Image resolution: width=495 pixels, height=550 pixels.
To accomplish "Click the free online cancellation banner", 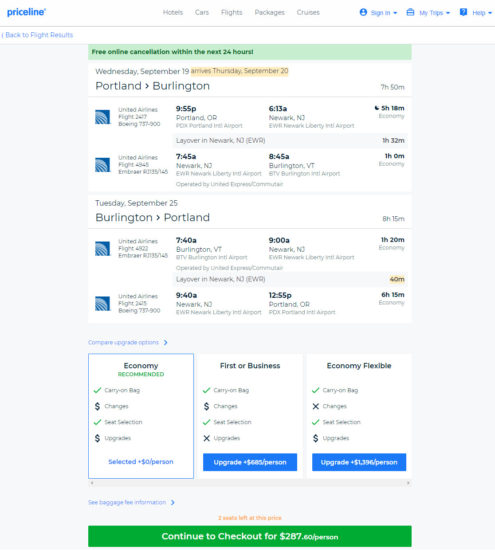I will [250, 52].
